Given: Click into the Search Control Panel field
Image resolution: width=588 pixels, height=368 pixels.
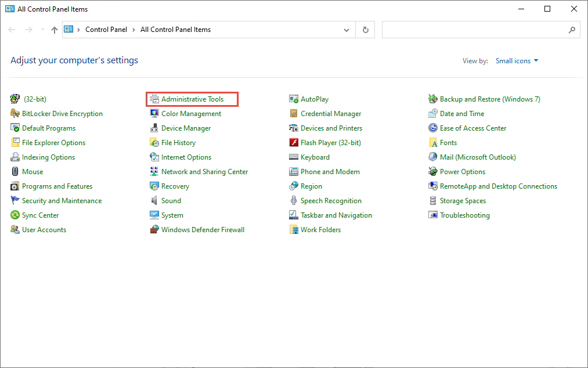Looking at the screenshot, I should 481,30.
